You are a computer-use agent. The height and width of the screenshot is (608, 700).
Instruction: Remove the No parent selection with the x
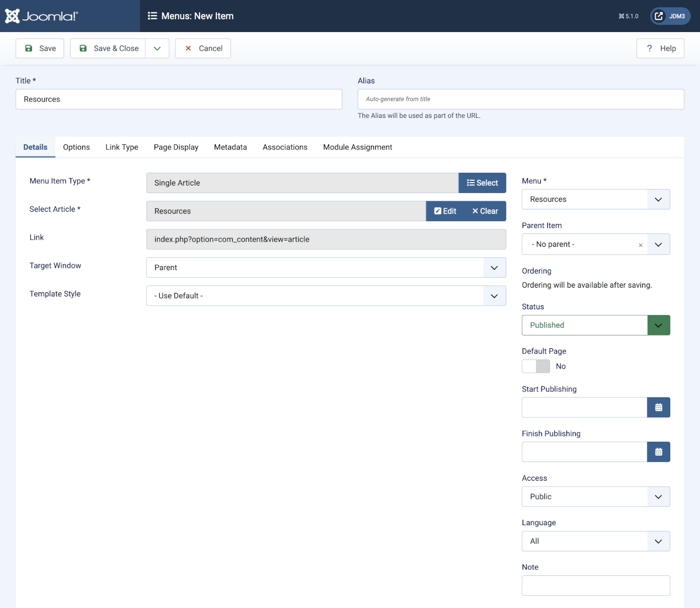(x=640, y=244)
